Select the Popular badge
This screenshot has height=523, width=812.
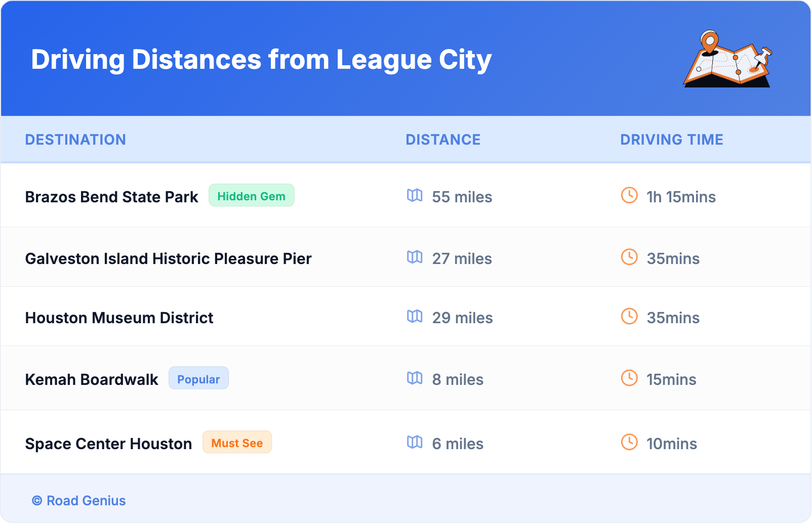(x=198, y=379)
